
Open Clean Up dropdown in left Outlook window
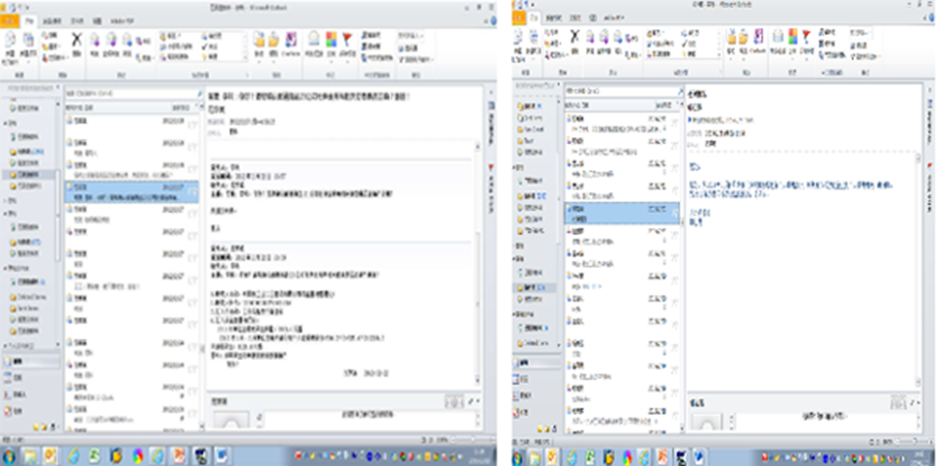[x=51, y=46]
